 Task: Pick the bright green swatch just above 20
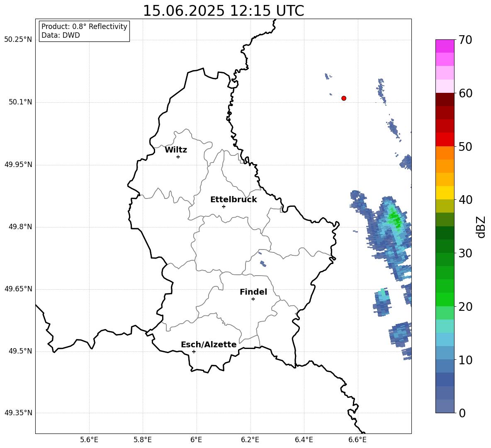tap(445, 299)
